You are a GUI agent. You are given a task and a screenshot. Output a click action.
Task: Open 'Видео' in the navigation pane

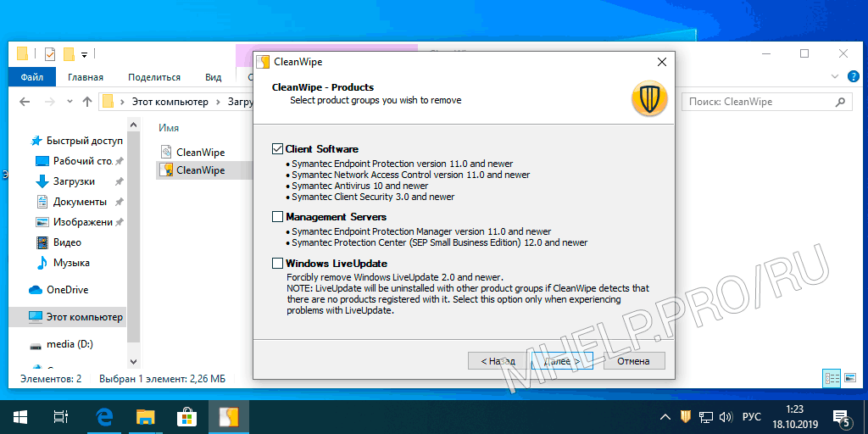point(60,242)
